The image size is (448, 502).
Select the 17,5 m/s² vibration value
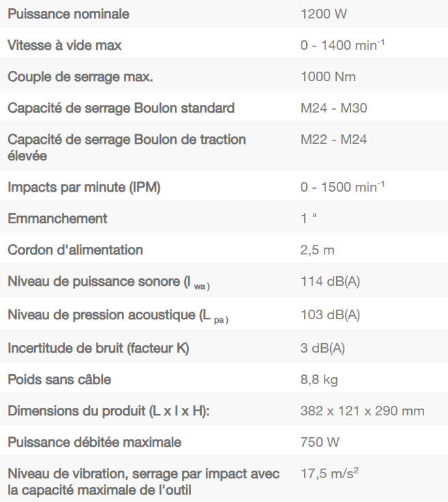329,473
